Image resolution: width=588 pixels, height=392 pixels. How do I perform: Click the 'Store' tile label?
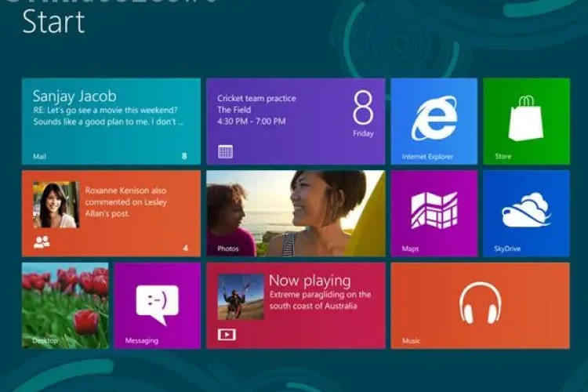(x=503, y=156)
